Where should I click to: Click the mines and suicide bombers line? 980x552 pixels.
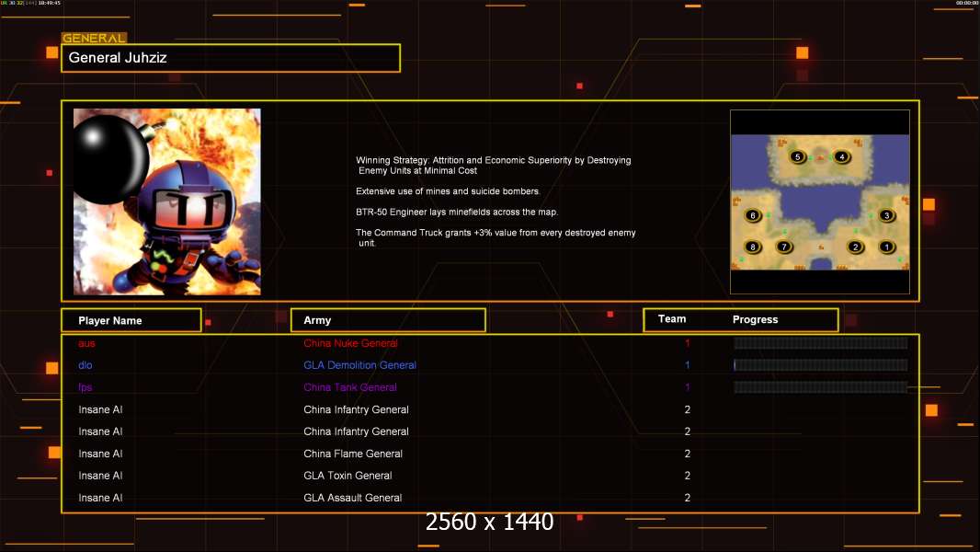pyautogui.click(x=448, y=191)
